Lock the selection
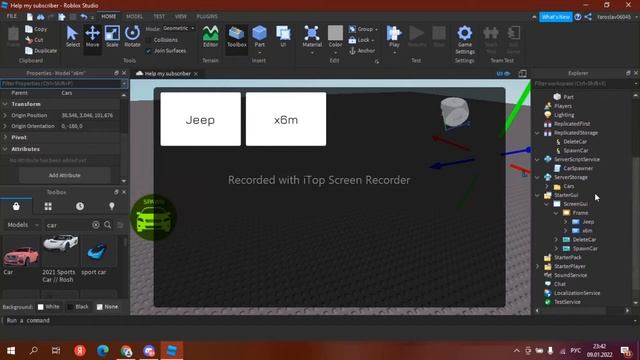 [361, 40]
